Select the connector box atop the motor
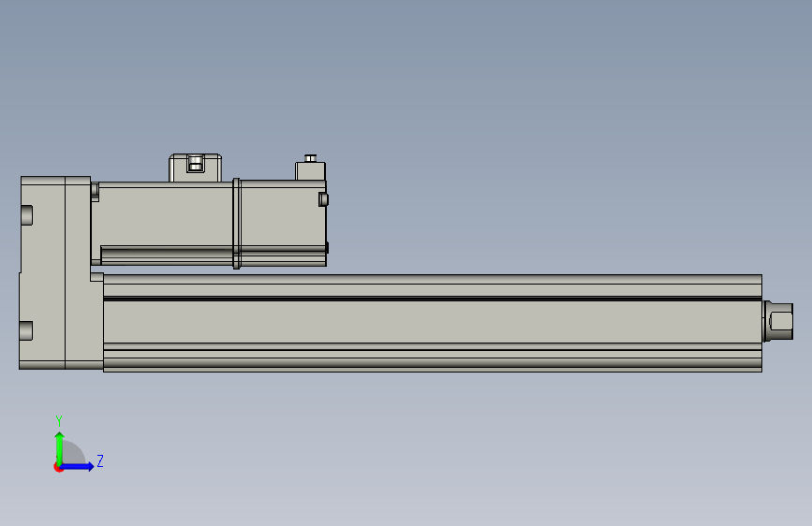812x526 pixels. [x=195, y=168]
